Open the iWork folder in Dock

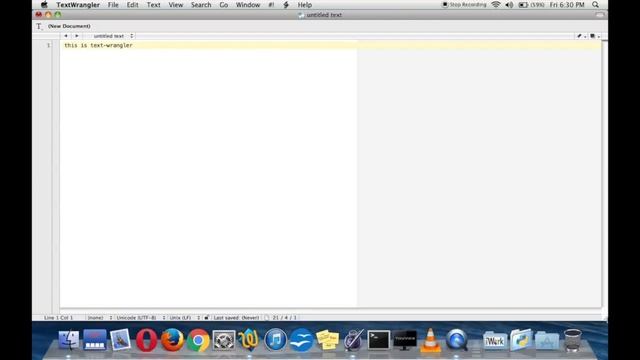pyautogui.click(x=495, y=340)
